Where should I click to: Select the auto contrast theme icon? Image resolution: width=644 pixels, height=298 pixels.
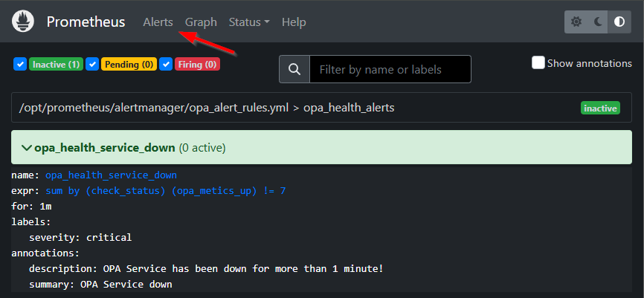pyautogui.click(x=619, y=22)
